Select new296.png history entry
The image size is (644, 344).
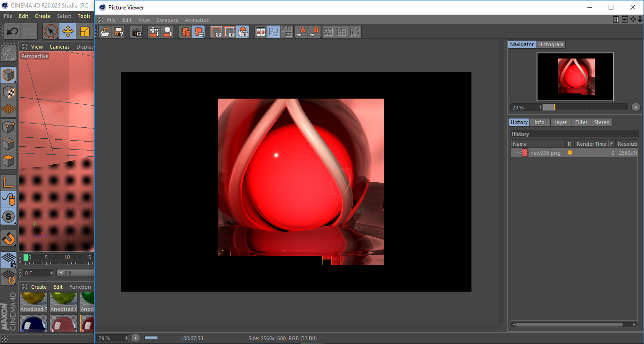tap(574, 153)
